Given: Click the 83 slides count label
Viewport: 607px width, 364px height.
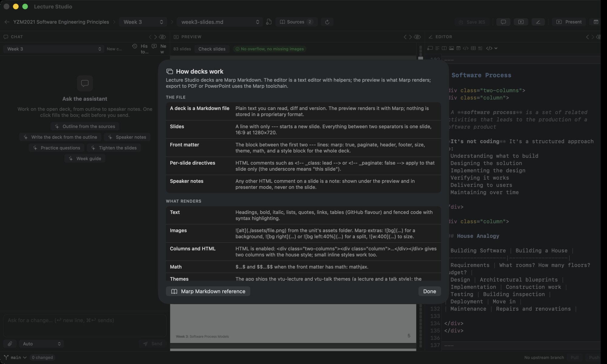Looking at the screenshot, I should [182, 49].
